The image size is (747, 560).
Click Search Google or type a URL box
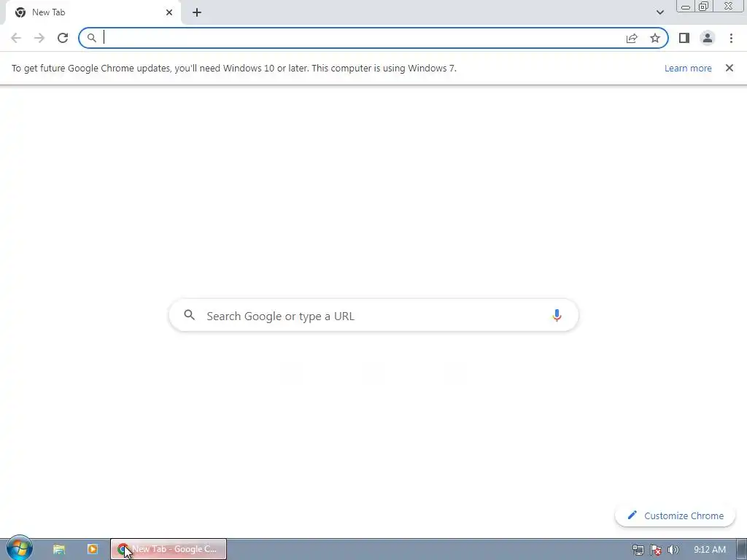coord(373,315)
